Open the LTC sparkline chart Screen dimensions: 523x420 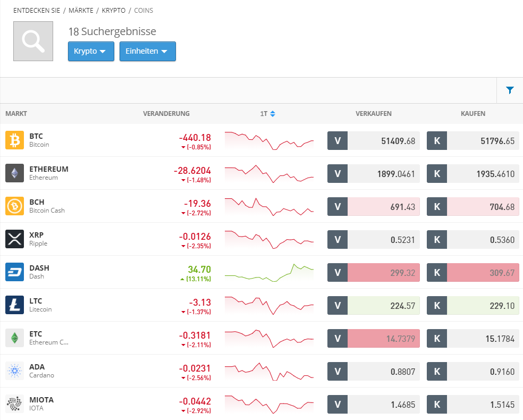[269, 306]
